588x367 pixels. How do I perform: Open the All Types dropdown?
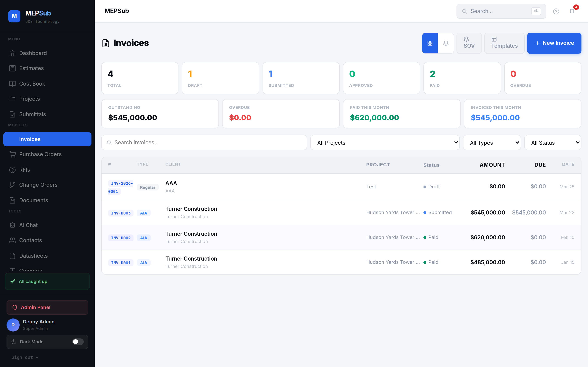pos(492,143)
